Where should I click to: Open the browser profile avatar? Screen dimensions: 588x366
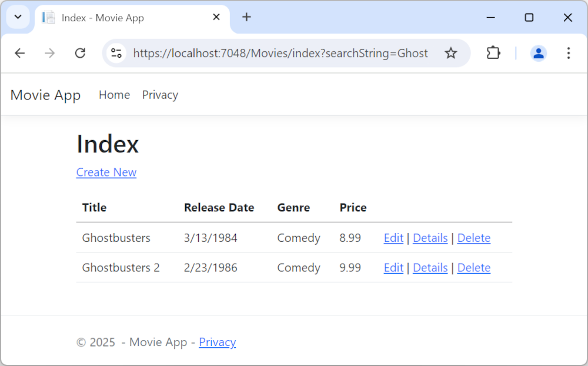click(539, 53)
